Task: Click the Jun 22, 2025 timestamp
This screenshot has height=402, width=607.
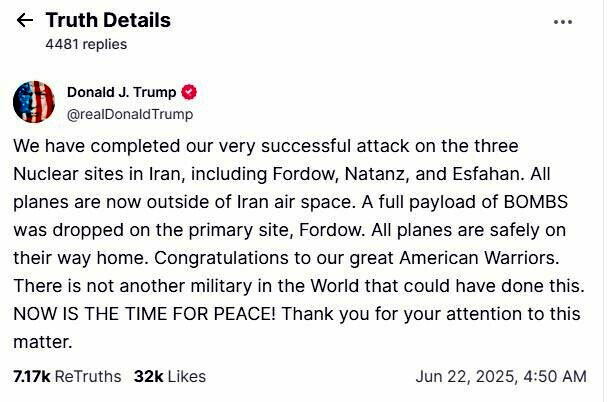Action: tap(500, 377)
